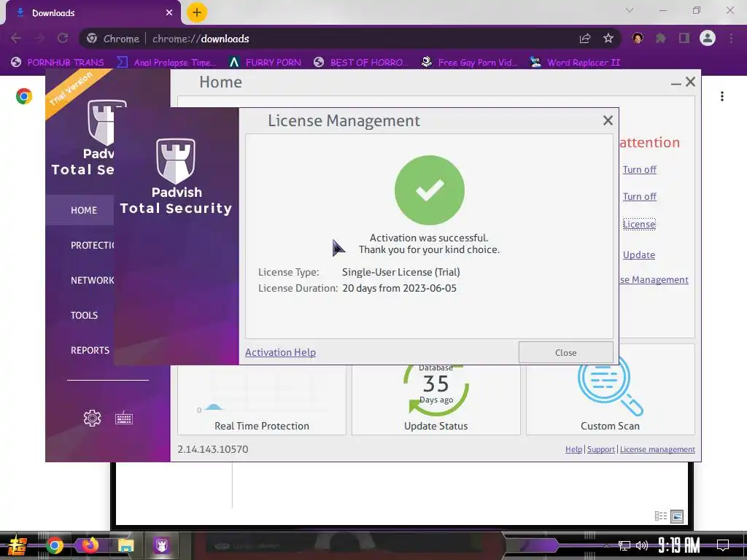Go to the PROTECTION section in sidebar
This screenshot has width=747, height=560.
[x=93, y=245]
